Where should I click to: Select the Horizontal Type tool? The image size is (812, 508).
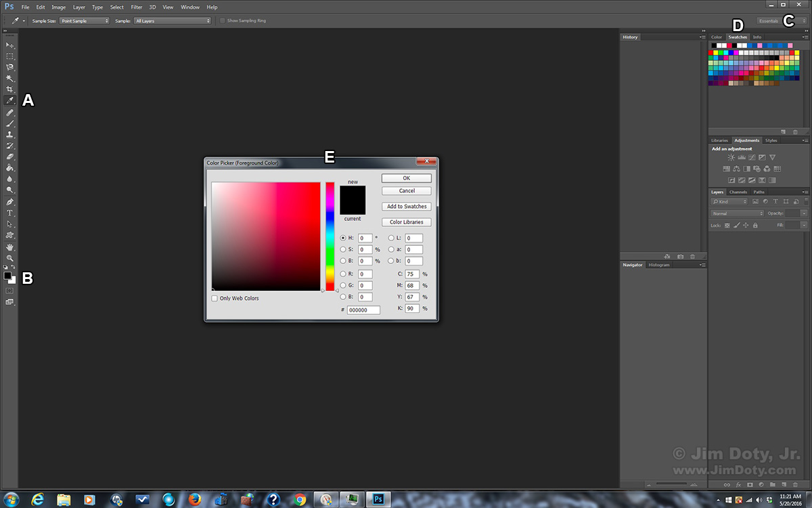10,213
